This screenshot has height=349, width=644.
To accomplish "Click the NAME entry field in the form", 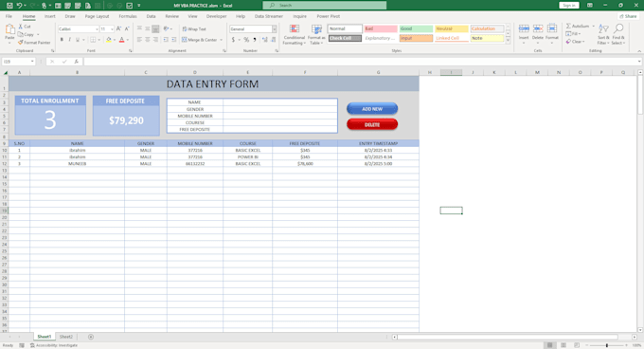I will (x=280, y=101).
